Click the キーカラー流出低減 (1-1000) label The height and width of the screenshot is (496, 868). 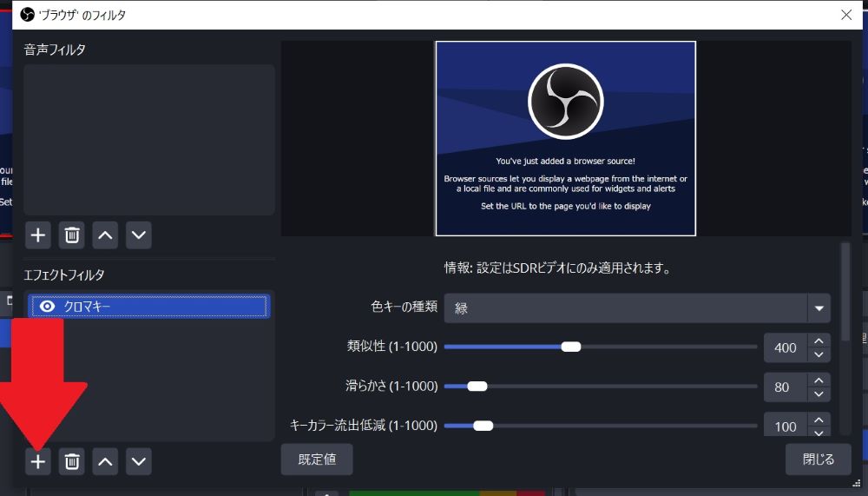(x=364, y=425)
